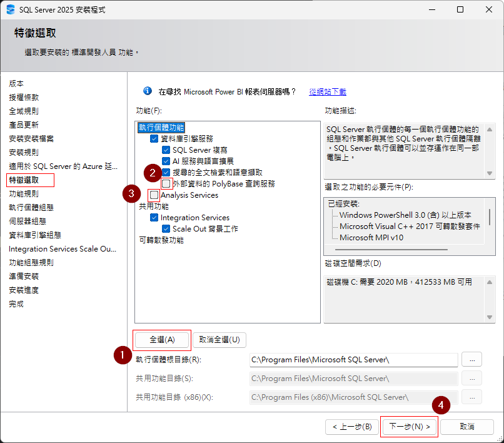This screenshot has width=504, height=443.
Task: Click 下一步(N) button
Action: coord(409,427)
